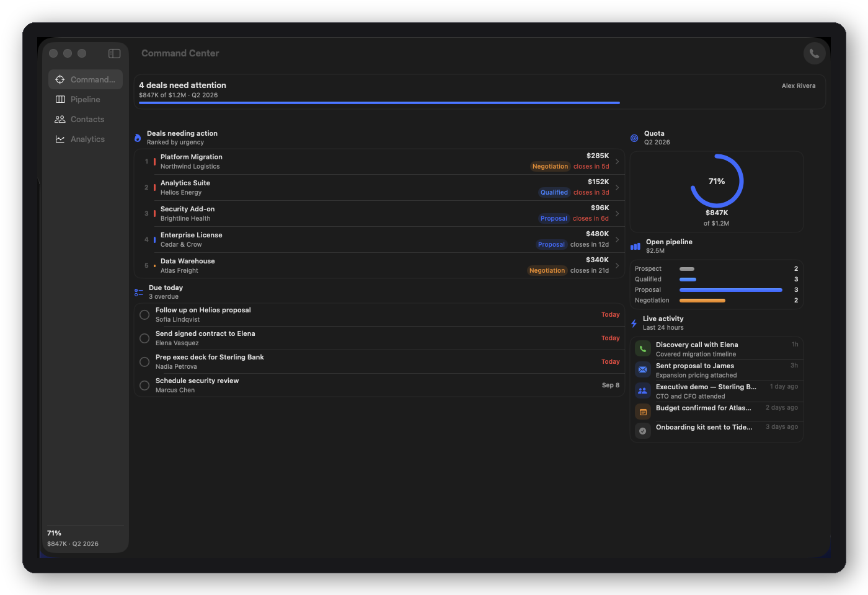Mark 'Follow up on Helios proposal' complete
868x595 pixels.
pos(144,315)
